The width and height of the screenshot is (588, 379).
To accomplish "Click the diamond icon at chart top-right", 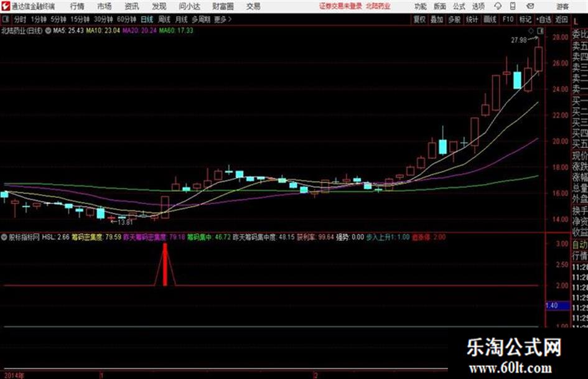I will coord(531,30).
